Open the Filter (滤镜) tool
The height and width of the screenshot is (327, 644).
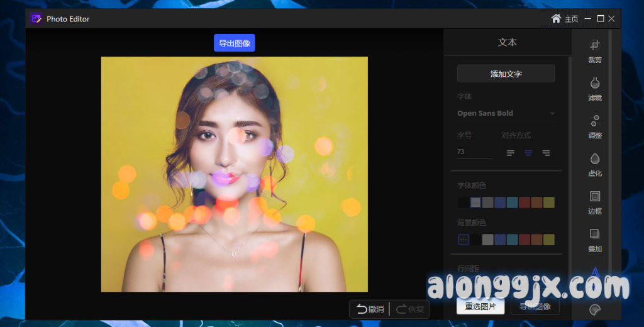click(594, 89)
